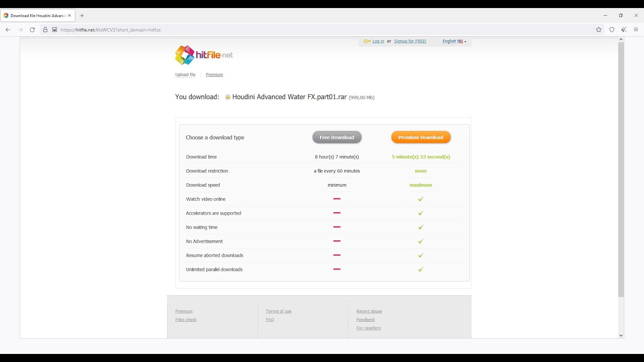Click the "a file every 60 minutes" text

click(x=337, y=171)
